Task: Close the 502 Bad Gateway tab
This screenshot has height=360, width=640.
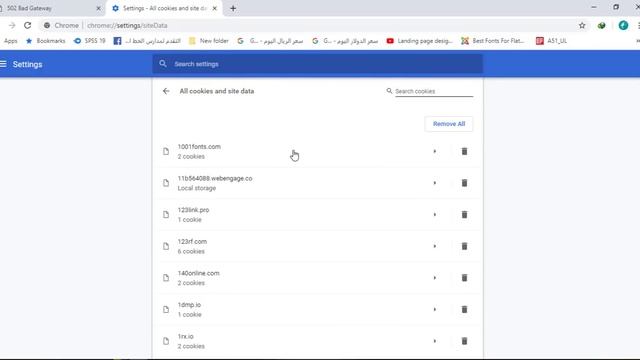Action: pos(98,8)
